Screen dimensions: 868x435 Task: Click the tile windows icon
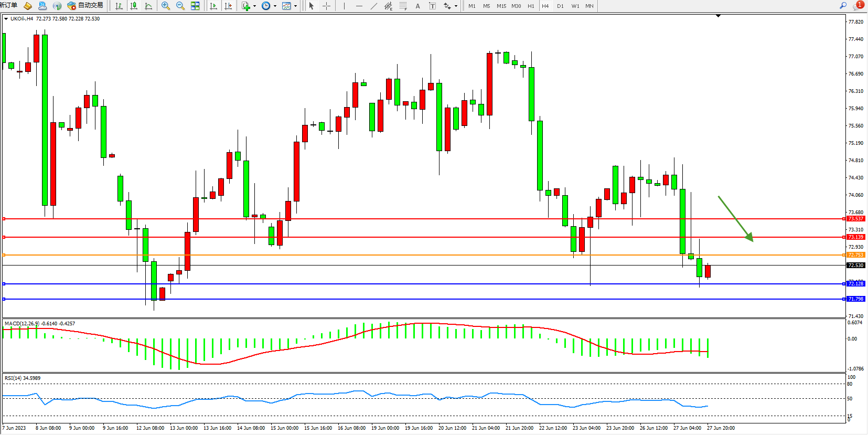click(195, 6)
